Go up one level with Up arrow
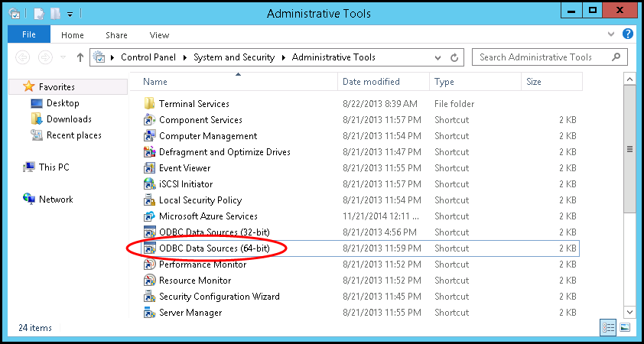 tap(80, 57)
